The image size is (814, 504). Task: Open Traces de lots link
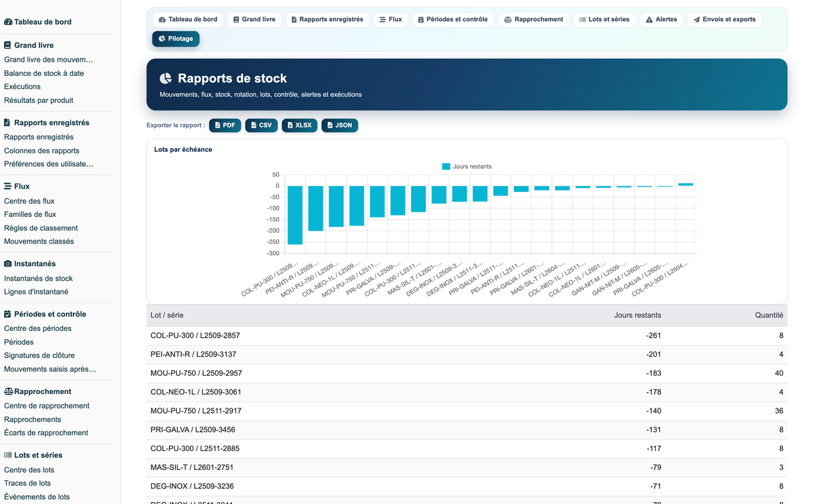(x=27, y=483)
